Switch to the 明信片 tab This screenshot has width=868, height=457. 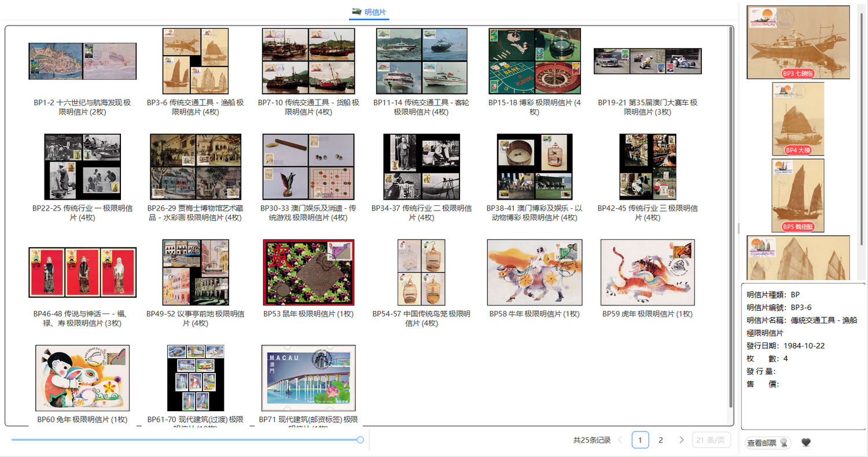[x=369, y=12]
